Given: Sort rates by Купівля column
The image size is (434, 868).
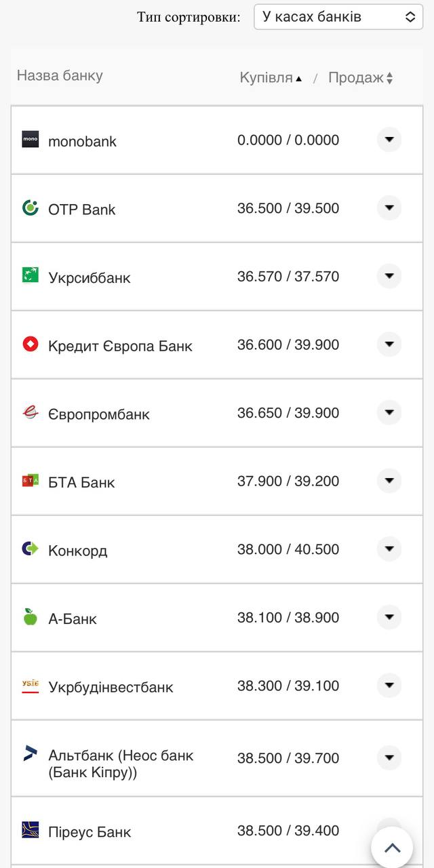Looking at the screenshot, I should 267,77.
